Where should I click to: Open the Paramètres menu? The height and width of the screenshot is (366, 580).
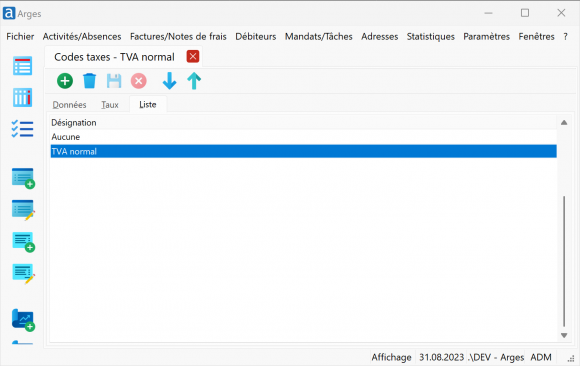coord(486,36)
